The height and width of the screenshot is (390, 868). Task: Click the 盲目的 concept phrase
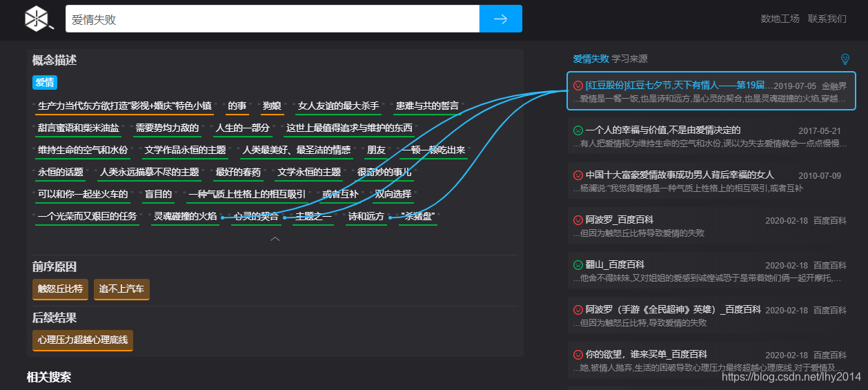[x=158, y=195]
